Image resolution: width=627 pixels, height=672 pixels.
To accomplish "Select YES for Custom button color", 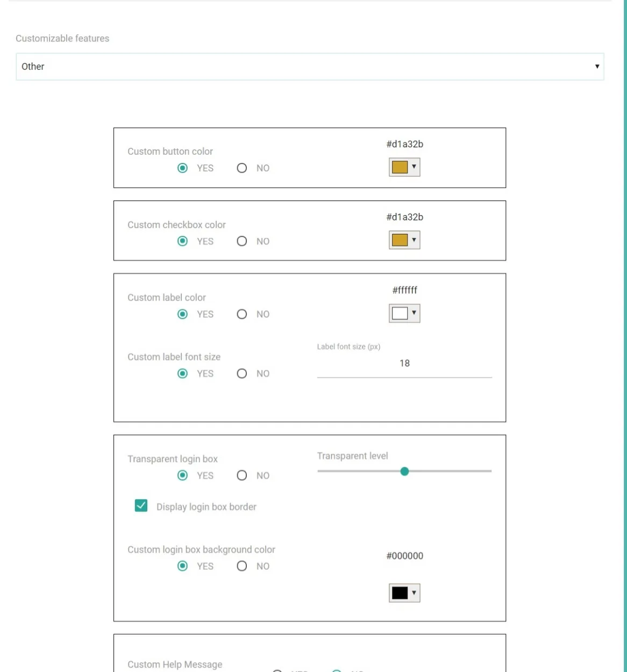I will 183,168.
